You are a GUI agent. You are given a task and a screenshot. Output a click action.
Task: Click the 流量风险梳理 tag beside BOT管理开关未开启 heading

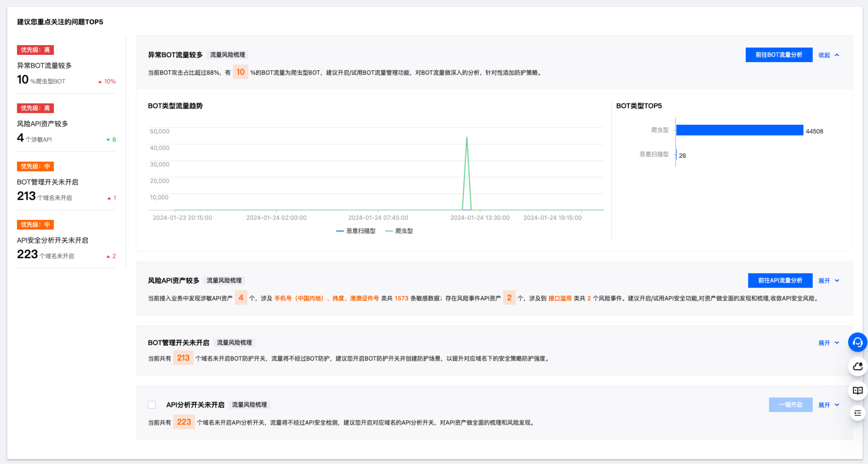234,343
